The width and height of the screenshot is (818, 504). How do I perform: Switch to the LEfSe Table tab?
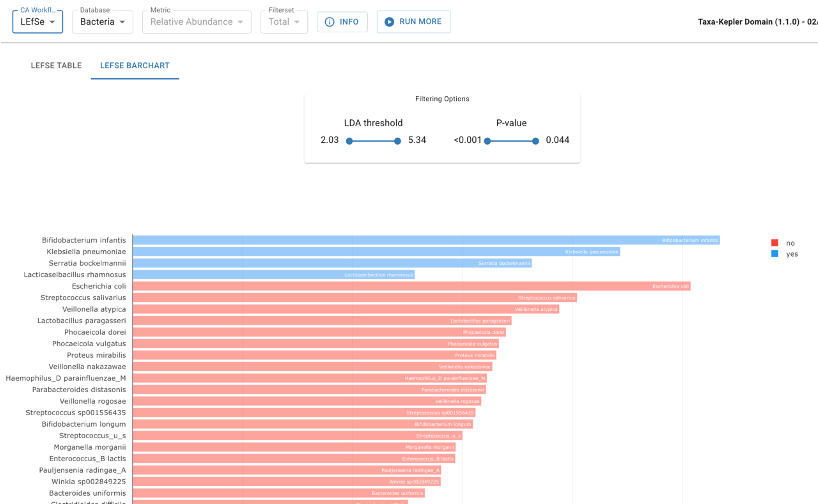click(56, 66)
